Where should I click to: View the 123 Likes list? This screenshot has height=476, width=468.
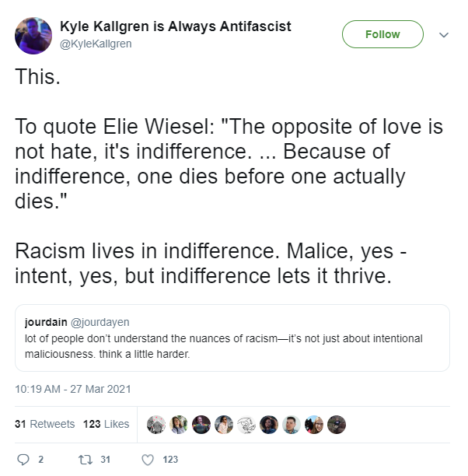[x=107, y=424]
